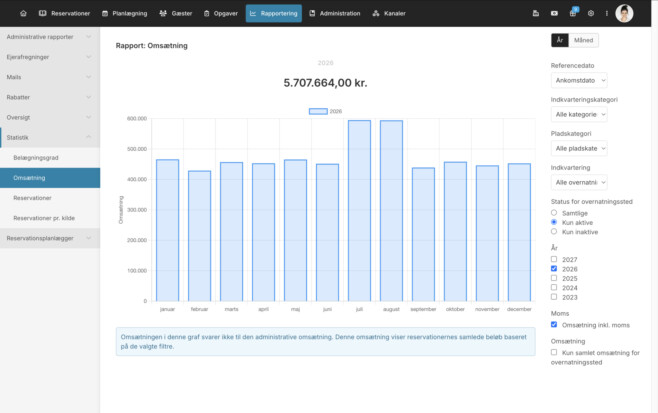Open the Kanaler top menu
This screenshot has width=658, height=413.
(x=389, y=13)
